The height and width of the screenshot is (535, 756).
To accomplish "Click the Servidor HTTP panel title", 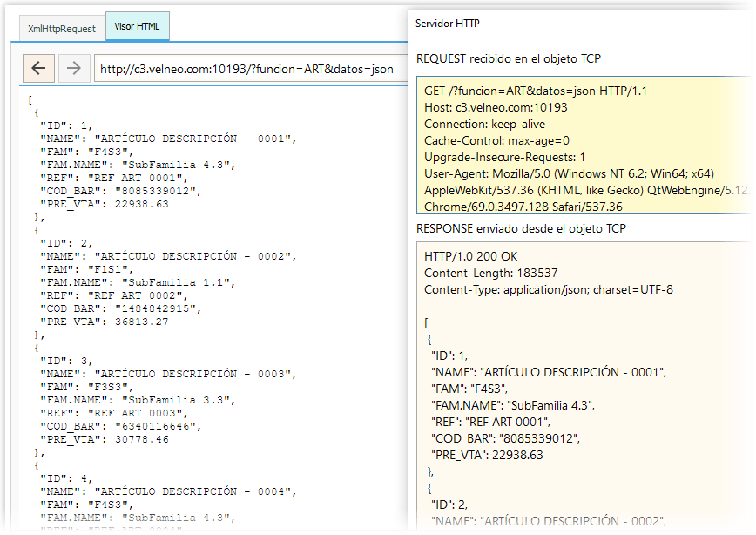I will coord(448,24).
